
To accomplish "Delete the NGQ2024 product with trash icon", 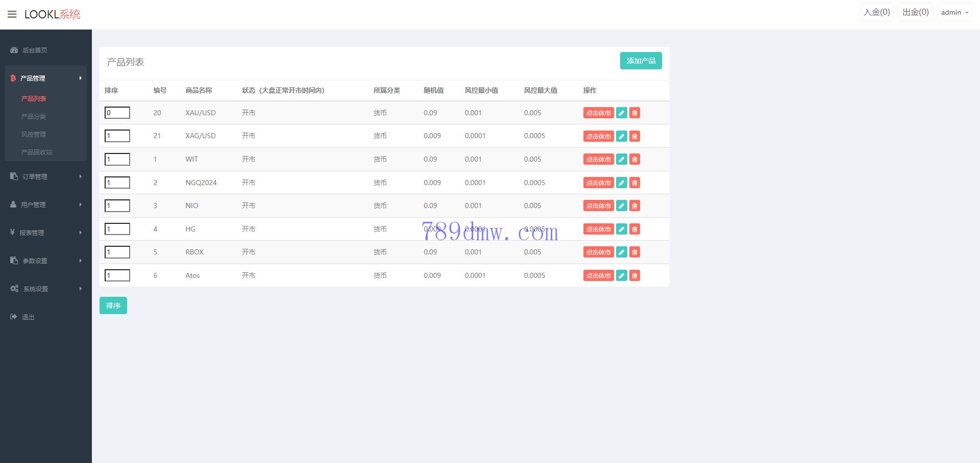I will [x=634, y=183].
